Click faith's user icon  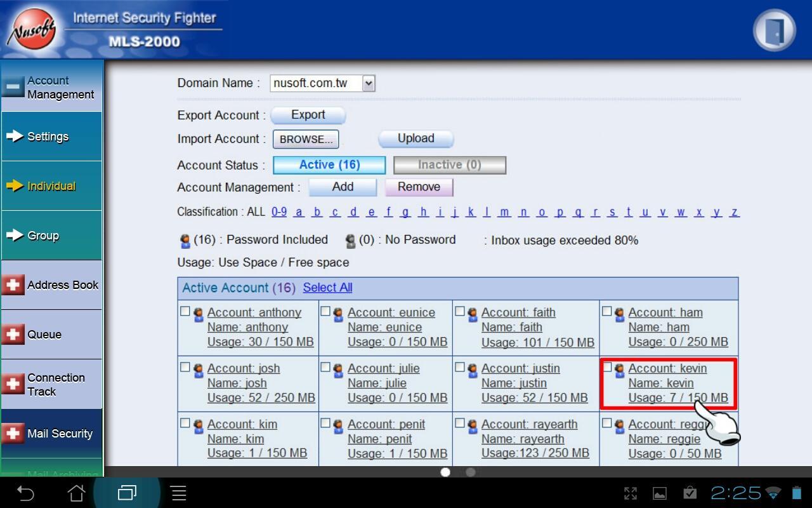coord(473,315)
